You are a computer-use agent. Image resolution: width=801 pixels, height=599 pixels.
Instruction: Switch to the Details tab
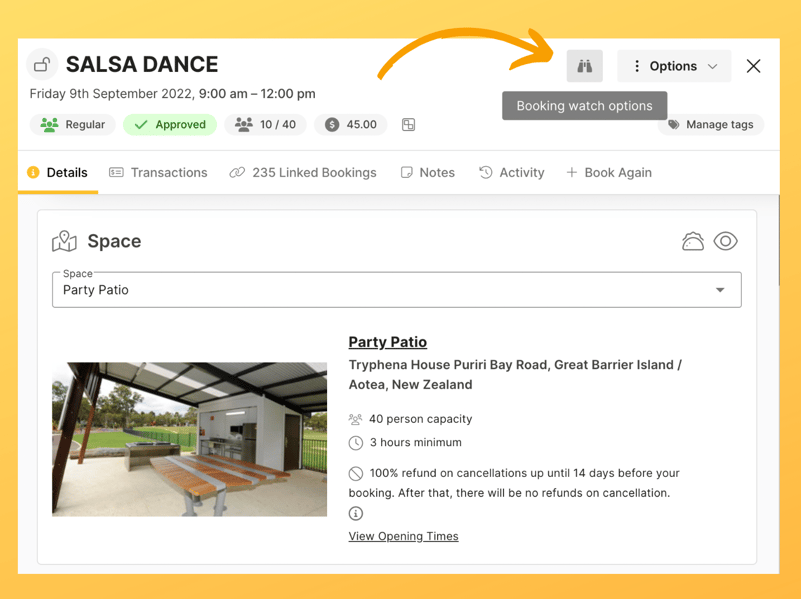pos(58,173)
